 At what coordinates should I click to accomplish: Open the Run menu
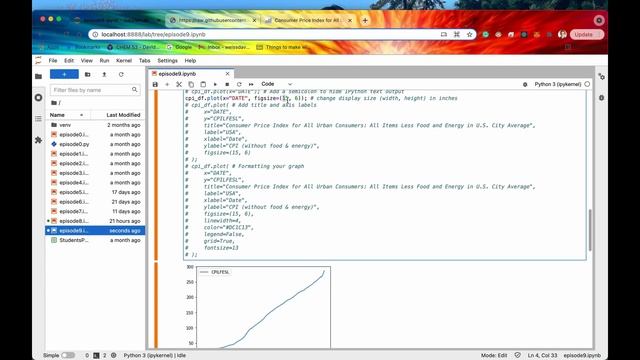tap(104, 60)
